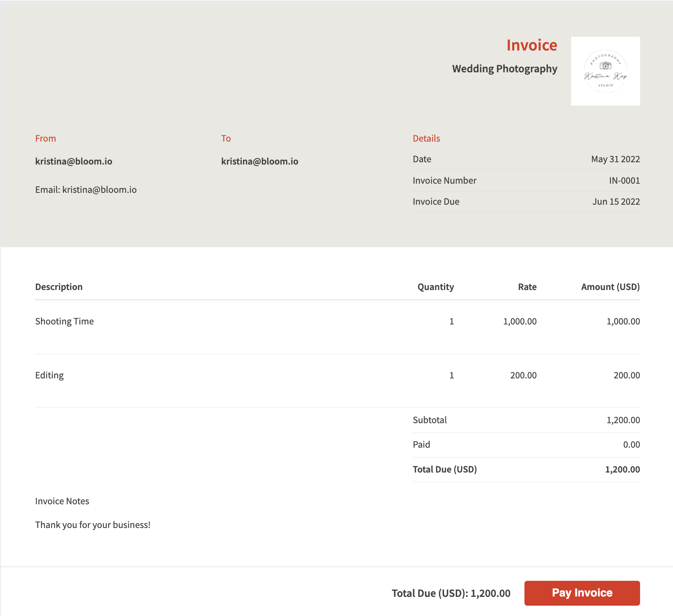673x616 pixels.
Task: Click the footer Total Due (USD): 1,200.00 text
Action: click(451, 593)
